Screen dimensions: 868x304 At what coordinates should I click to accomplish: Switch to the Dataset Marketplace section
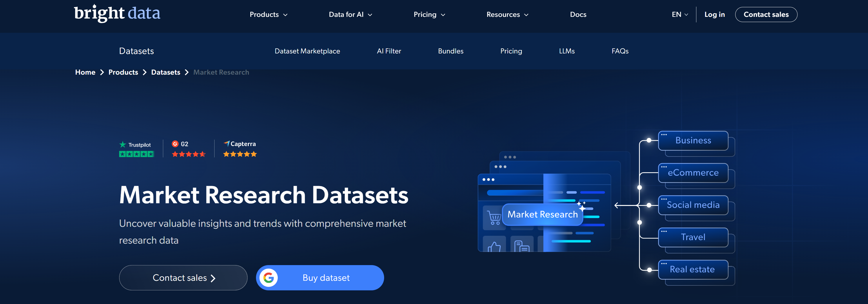(x=307, y=51)
